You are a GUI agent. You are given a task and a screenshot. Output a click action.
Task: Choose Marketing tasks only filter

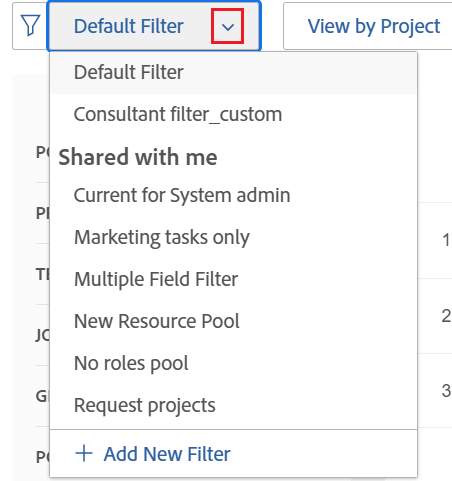(x=233, y=237)
